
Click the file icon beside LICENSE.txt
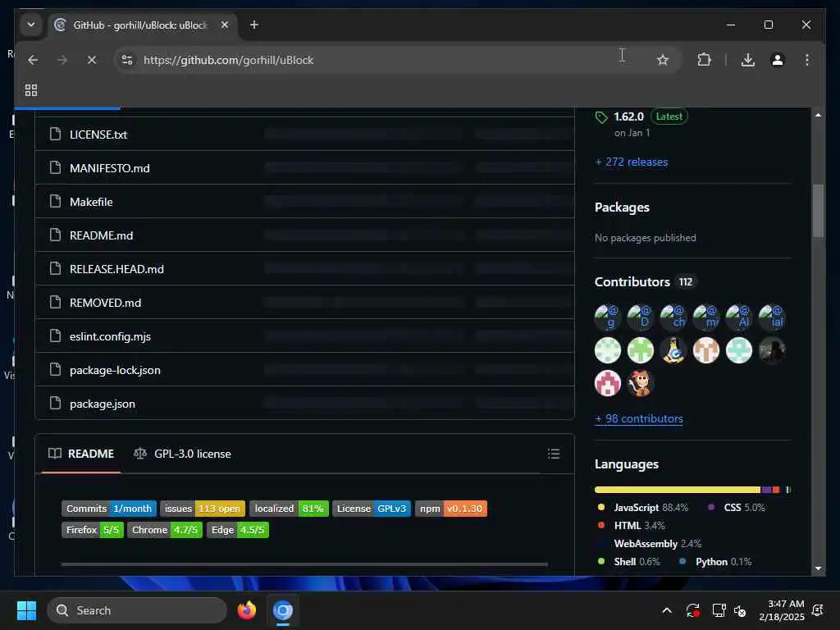pyautogui.click(x=55, y=134)
